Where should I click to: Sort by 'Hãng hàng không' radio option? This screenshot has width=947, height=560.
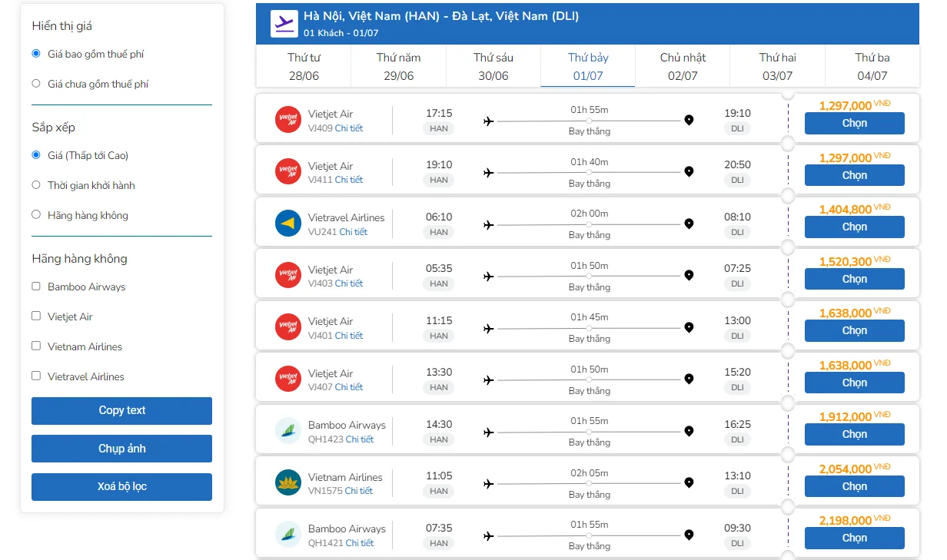(36, 214)
